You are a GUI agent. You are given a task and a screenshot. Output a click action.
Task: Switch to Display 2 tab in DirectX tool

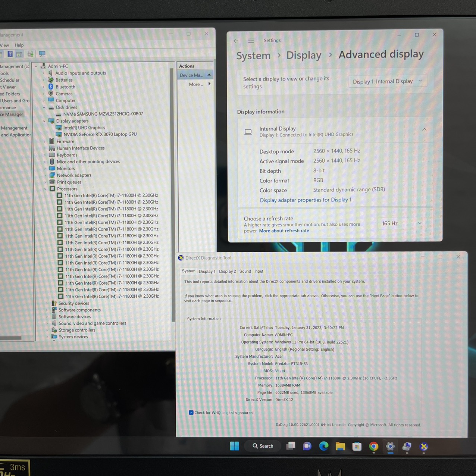tap(228, 271)
